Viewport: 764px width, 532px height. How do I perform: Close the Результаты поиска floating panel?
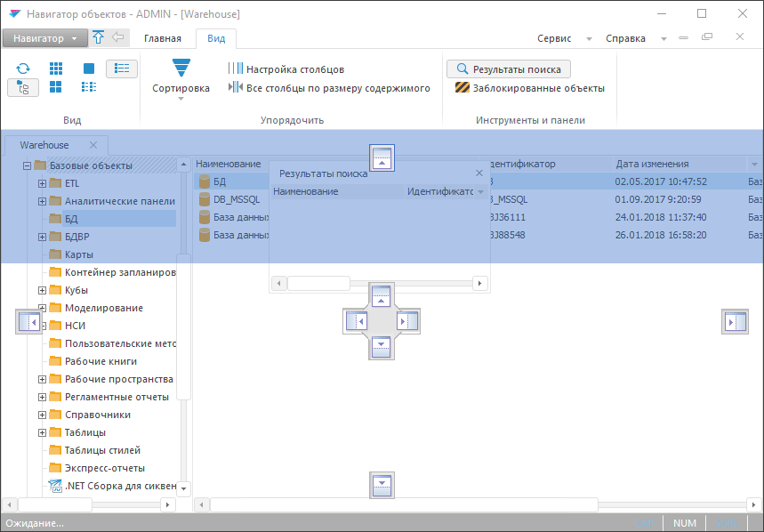[x=479, y=173]
